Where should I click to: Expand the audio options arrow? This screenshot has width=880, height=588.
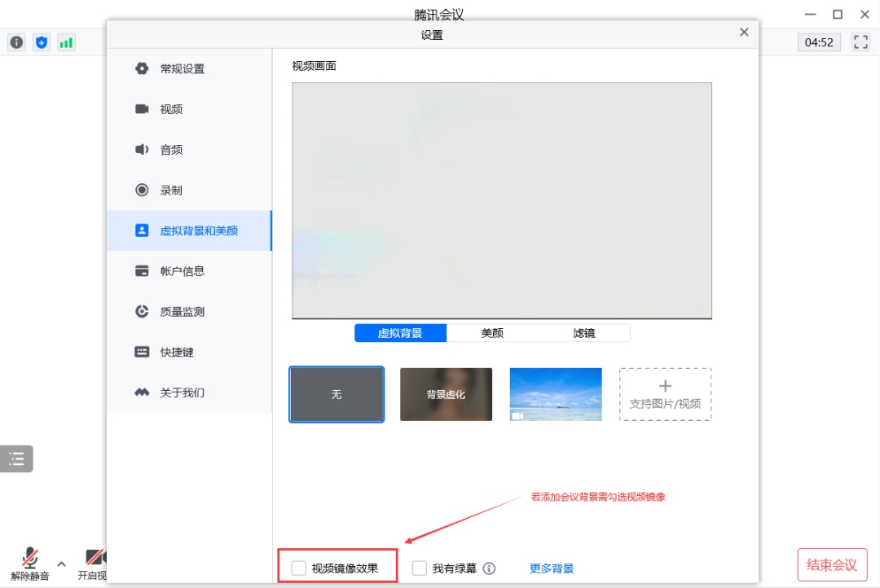pyautogui.click(x=61, y=563)
